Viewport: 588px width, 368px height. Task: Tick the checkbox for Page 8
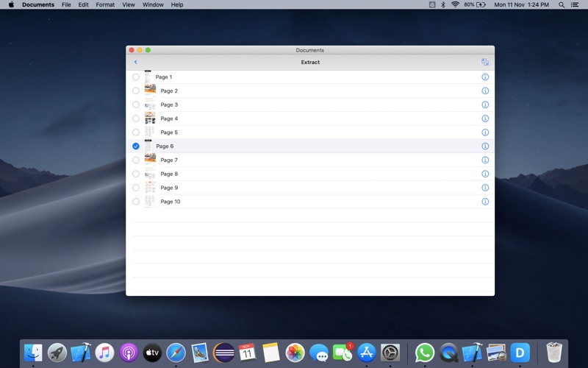pyautogui.click(x=136, y=174)
